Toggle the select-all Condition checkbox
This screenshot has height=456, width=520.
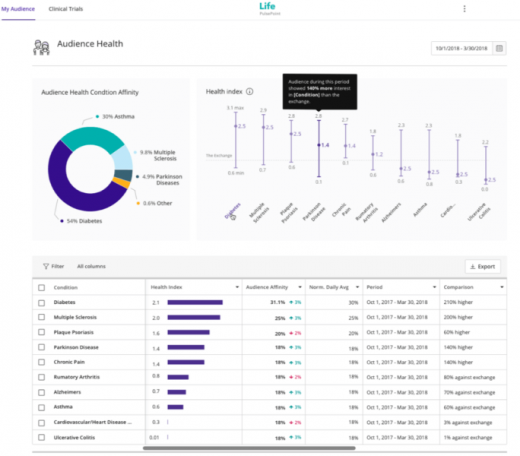[x=41, y=287]
